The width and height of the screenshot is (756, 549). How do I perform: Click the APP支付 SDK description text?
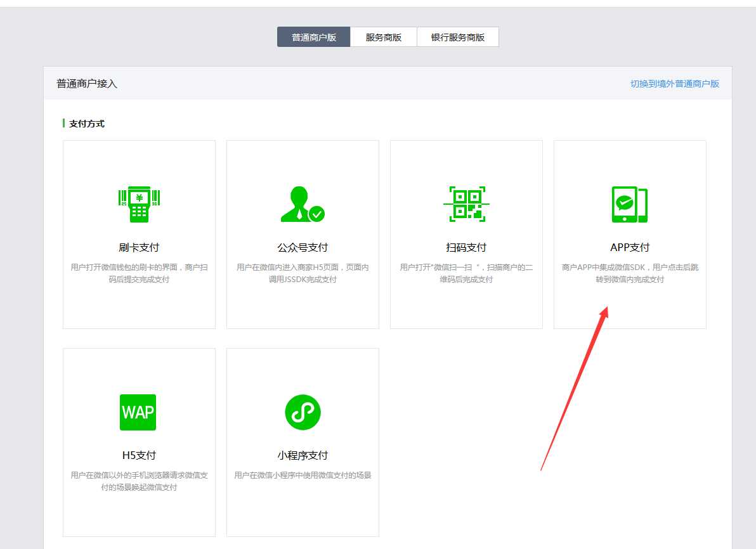(x=630, y=273)
